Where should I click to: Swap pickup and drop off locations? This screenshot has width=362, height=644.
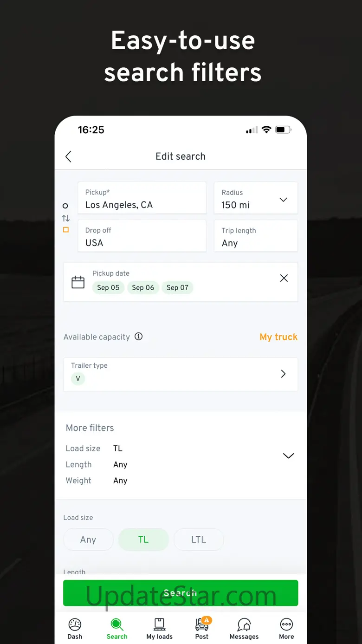pos(66,218)
